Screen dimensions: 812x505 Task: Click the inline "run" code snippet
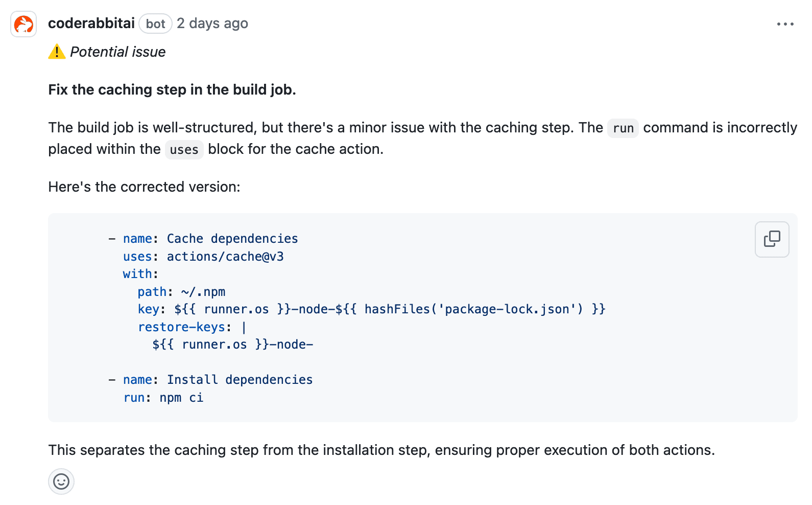pyautogui.click(x=623, y=128)
